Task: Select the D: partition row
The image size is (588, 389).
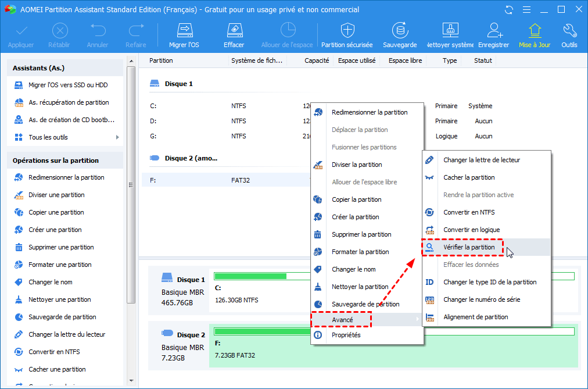Action: coord(226,121)
